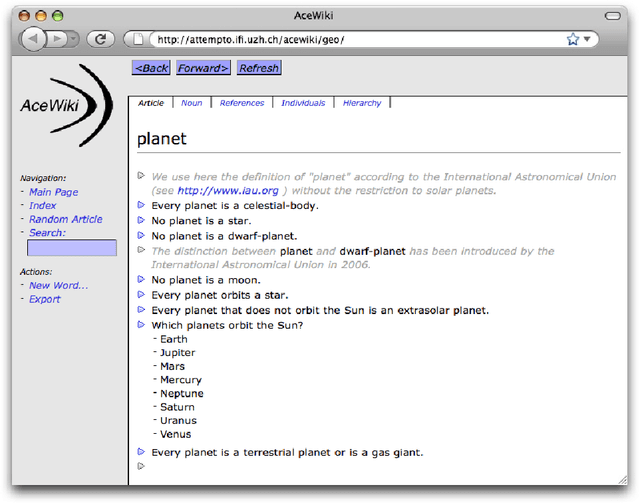640x503 pixels.
Task: Open the Individuals tab
Action: pos(303,103)
